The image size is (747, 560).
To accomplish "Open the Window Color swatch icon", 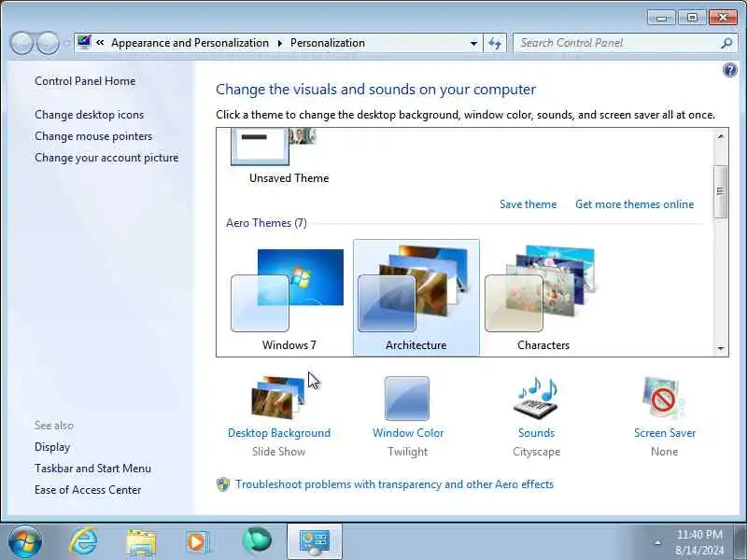I will click(407, 399).
